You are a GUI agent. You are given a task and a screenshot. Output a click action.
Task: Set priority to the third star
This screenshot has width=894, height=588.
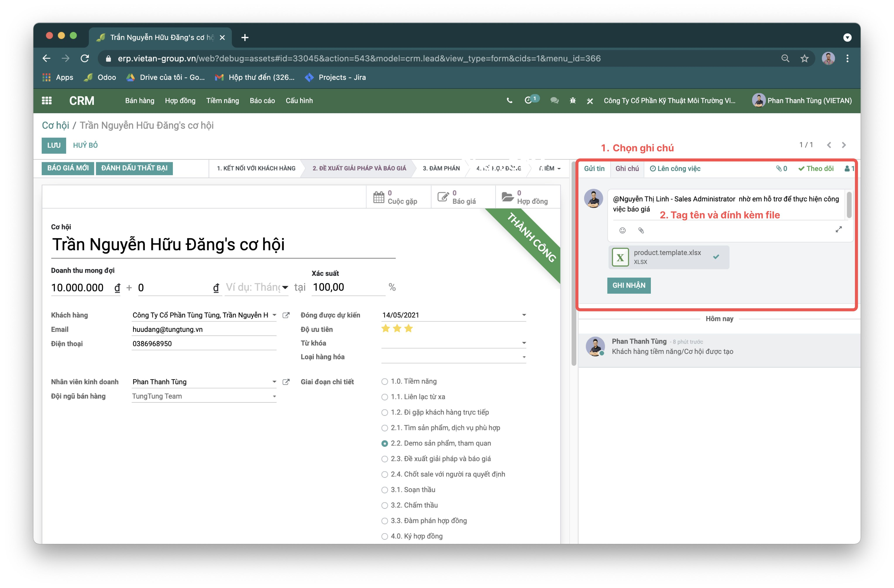[409, 329]
